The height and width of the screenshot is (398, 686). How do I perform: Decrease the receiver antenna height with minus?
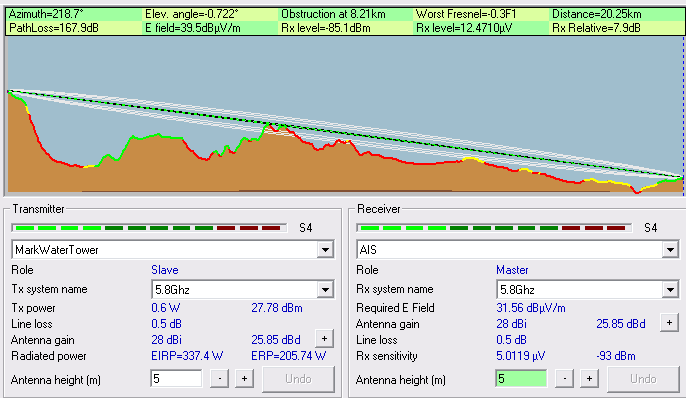(x=564, y=379)
